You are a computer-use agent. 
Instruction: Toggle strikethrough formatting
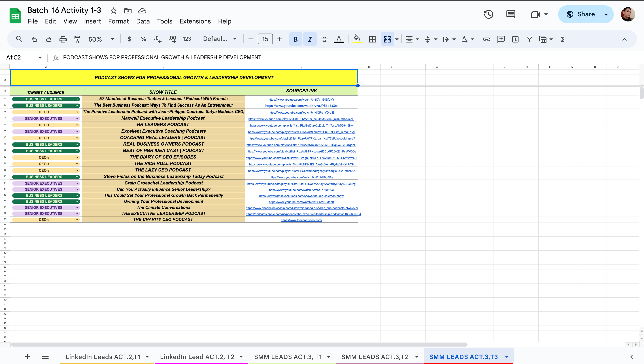click(324, 39)
